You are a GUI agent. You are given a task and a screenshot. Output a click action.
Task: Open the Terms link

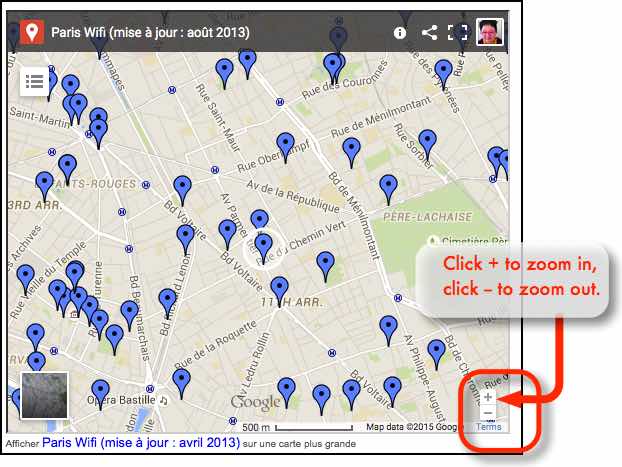489,427
